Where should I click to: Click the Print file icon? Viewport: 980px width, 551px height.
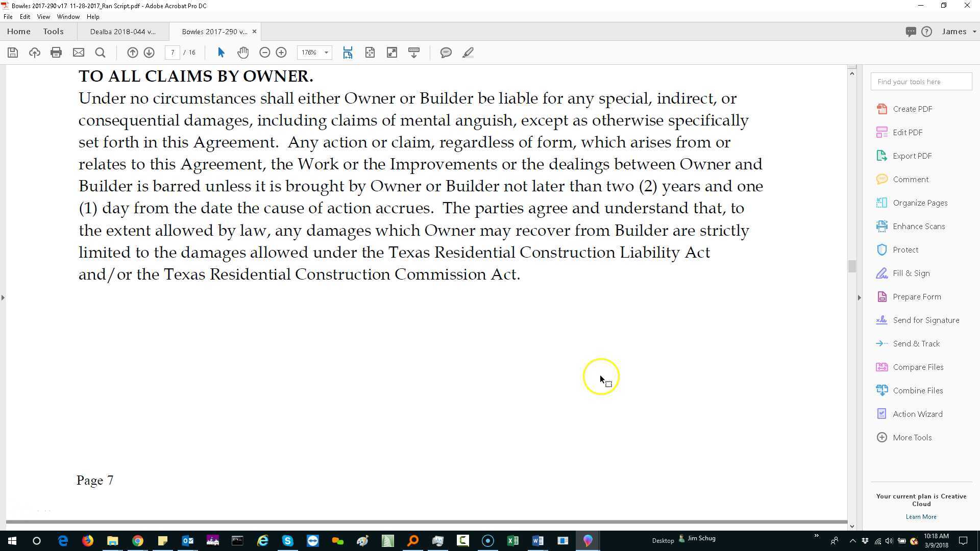tap(56, 53)
